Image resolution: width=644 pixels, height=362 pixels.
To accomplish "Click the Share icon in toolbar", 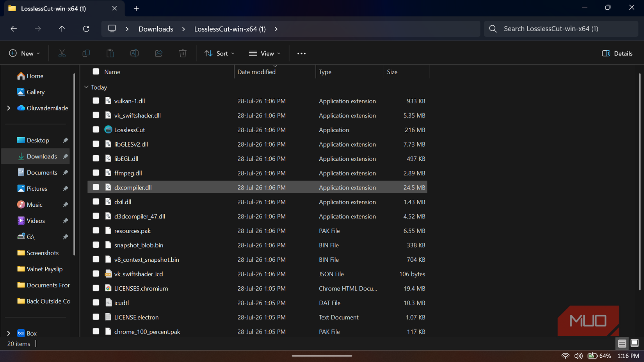I will pos(158,53).
